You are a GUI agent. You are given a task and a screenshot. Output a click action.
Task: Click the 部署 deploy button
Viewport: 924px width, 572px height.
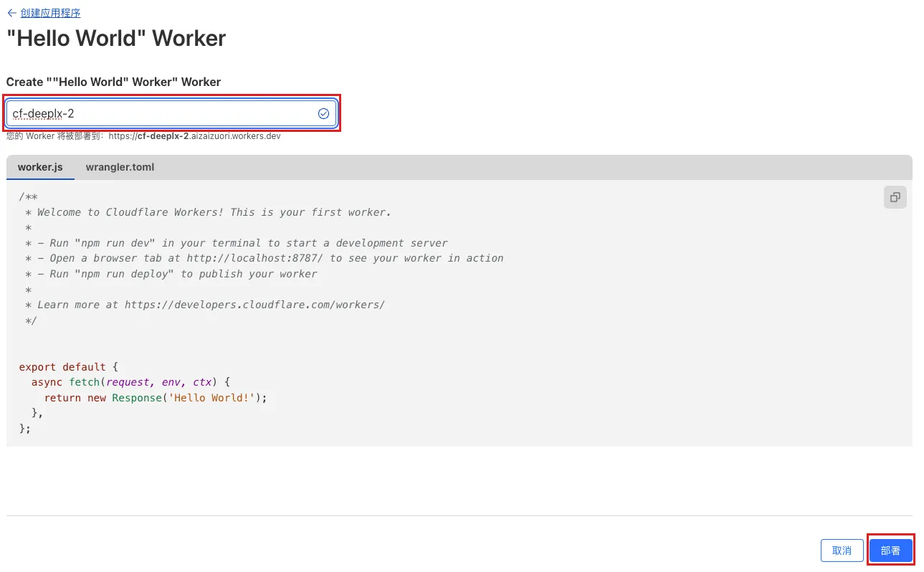click(x=890, y=550)
